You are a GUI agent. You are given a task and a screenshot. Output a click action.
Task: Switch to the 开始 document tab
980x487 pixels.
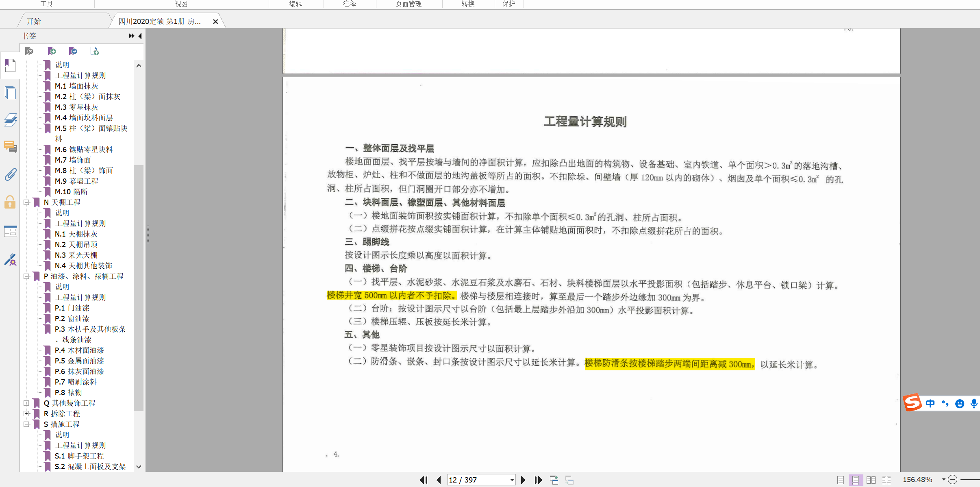point(34,21)
